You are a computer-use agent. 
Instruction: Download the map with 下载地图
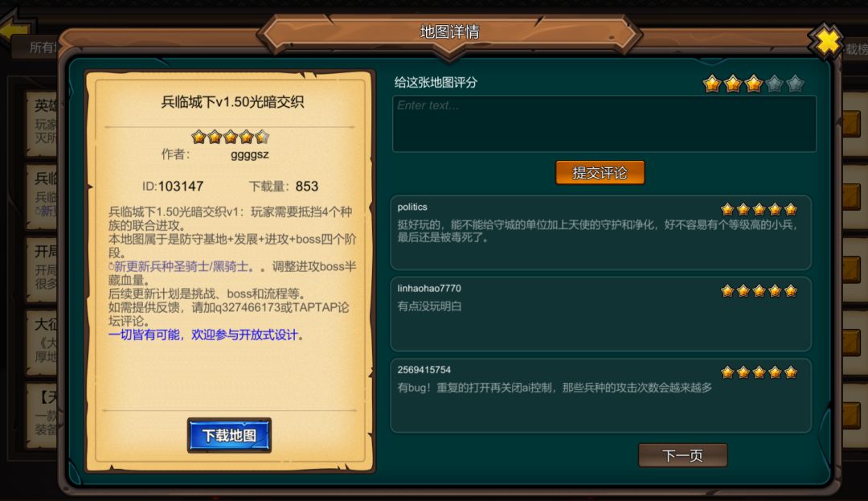point(229,435)
